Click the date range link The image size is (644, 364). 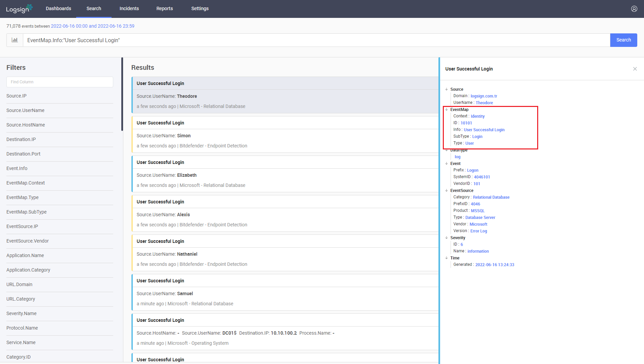coord(92,26)
